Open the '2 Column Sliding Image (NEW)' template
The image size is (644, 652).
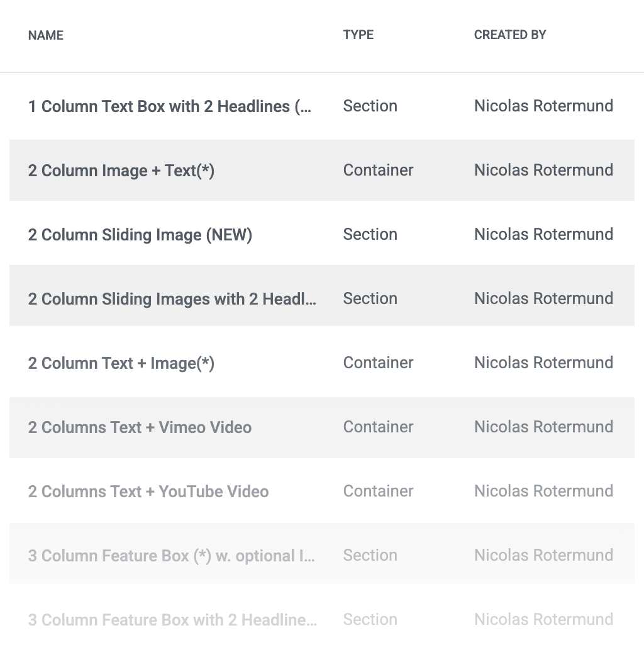140,234
